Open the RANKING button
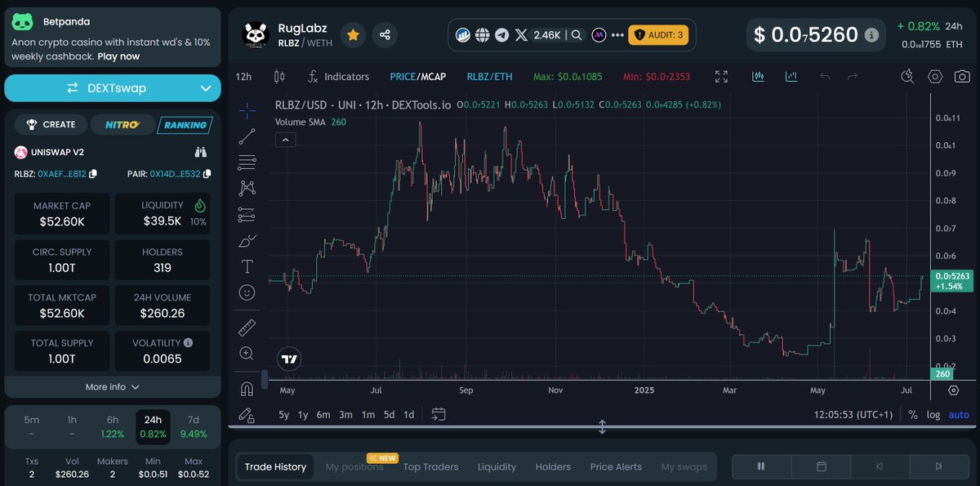 click(x=185, y=125)
